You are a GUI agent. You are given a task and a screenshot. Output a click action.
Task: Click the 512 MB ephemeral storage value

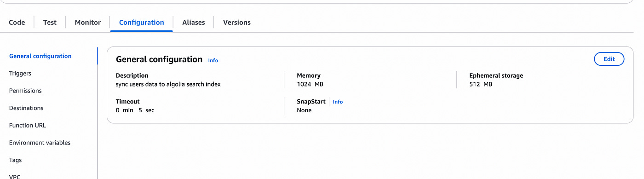coord(481,84)
